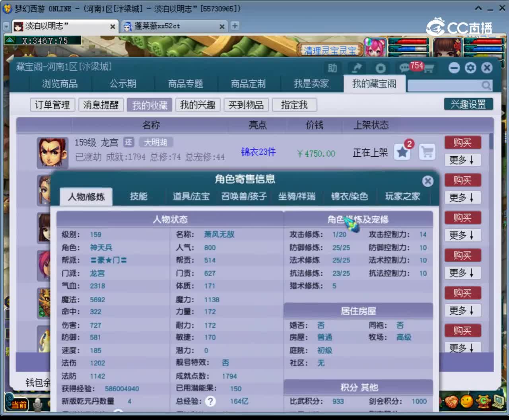Click the 兴趣设置 button
The width and height of the screenshot is (509, 420).
click(x=468, y=104)
